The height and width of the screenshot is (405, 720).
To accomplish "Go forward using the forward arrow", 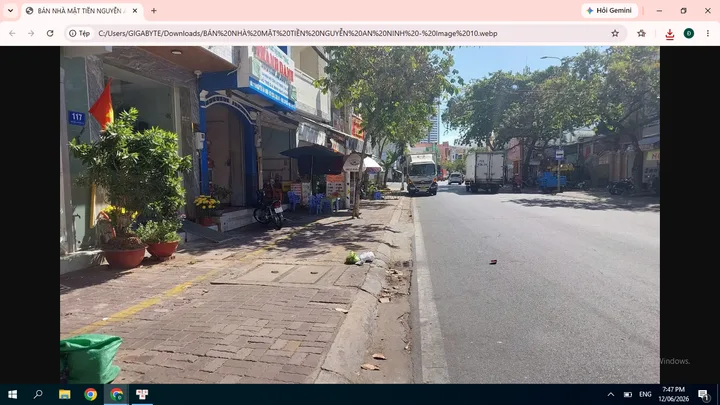I will coord(31,33).
